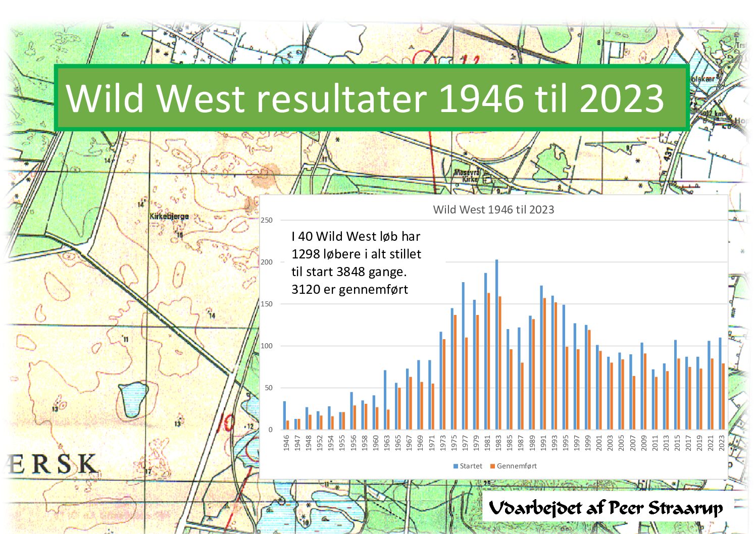Screen dimensions: 756x534
Task: Click the title 'Wild West resultater 1946 til 2023'
Action: [365, 98]
